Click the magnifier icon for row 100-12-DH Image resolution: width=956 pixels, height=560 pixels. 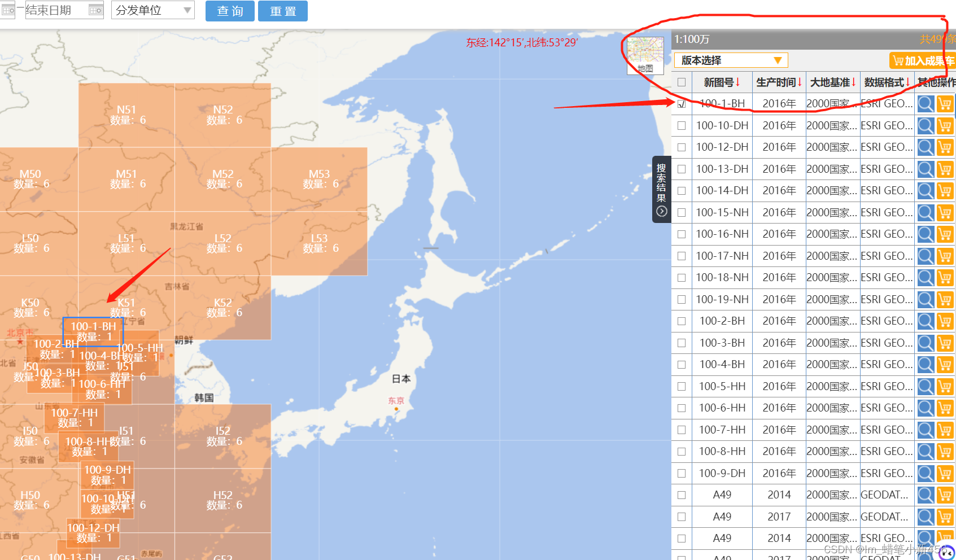[x=926, y=147]
